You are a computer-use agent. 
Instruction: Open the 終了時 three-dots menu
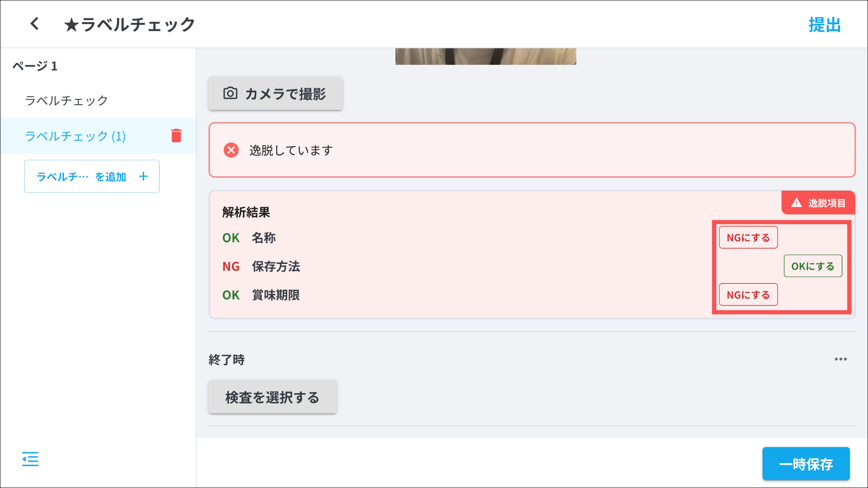point(840,359)
